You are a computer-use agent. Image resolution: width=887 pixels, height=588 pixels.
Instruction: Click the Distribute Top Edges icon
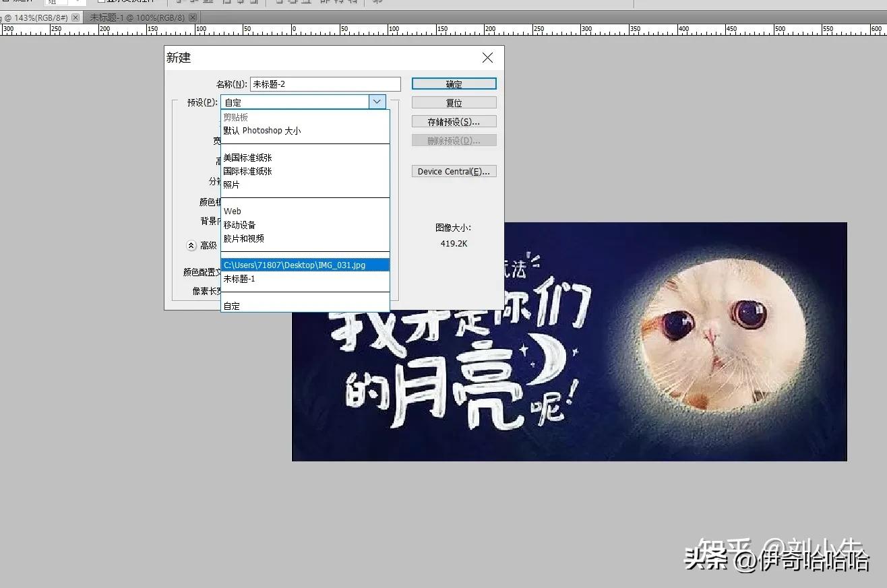click(278, 2)
